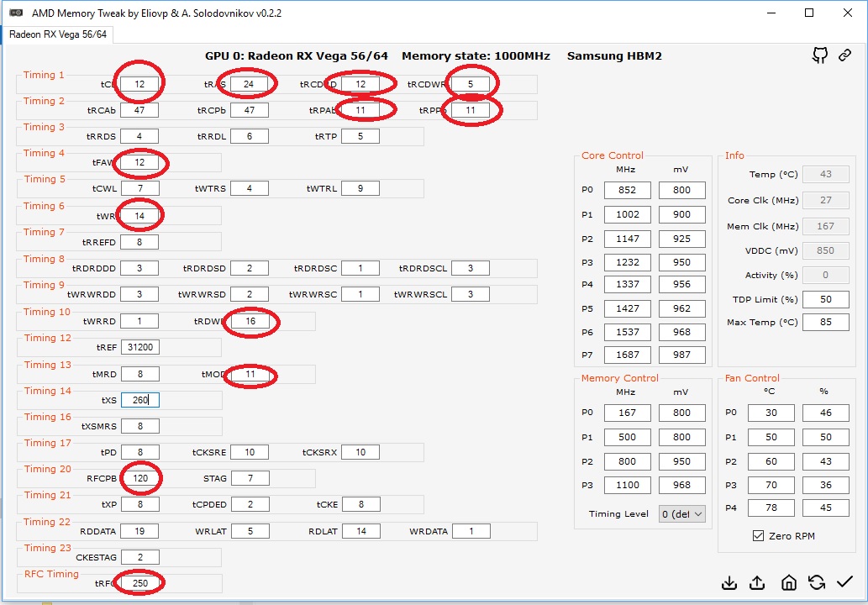The width and height of the screenshot is (868, 605).
Task: Click the chain link icon
Action: 844,55
